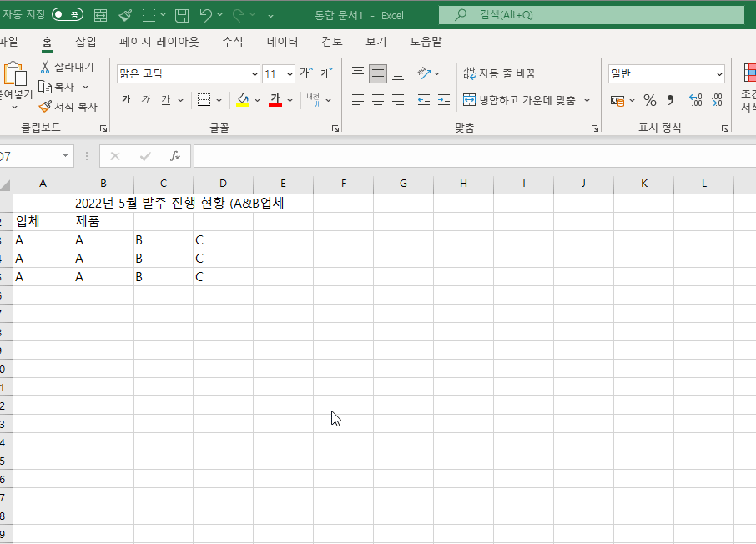This screenshot has width=756, height=544.
Task: Open 글꼴 group dialog launcher
Action: 335,128
